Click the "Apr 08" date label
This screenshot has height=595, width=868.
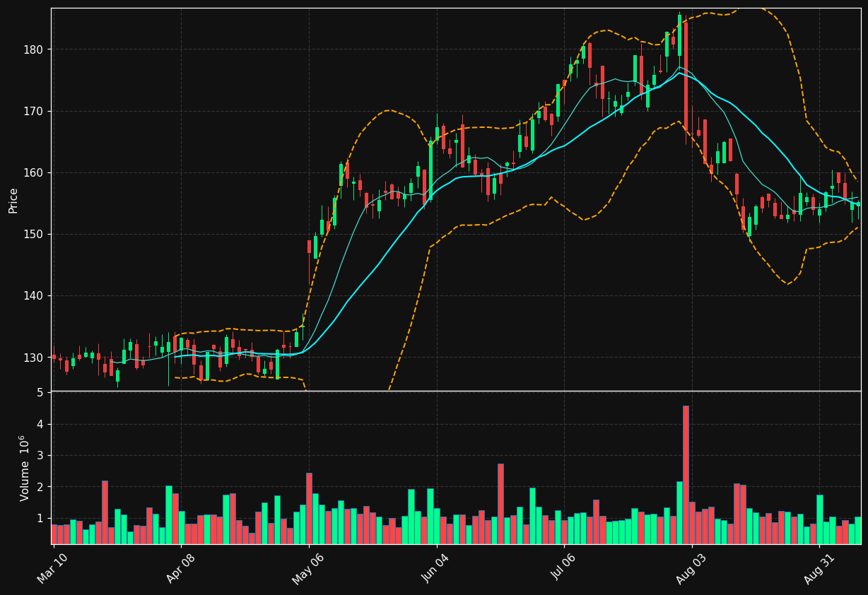(x=180, y=568)
